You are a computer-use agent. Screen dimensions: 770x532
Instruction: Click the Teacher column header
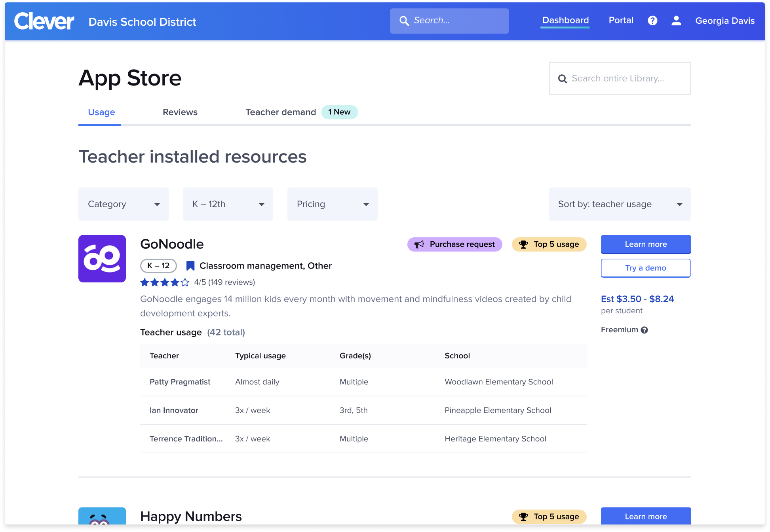pyautogui.click(x=164, y=356)
